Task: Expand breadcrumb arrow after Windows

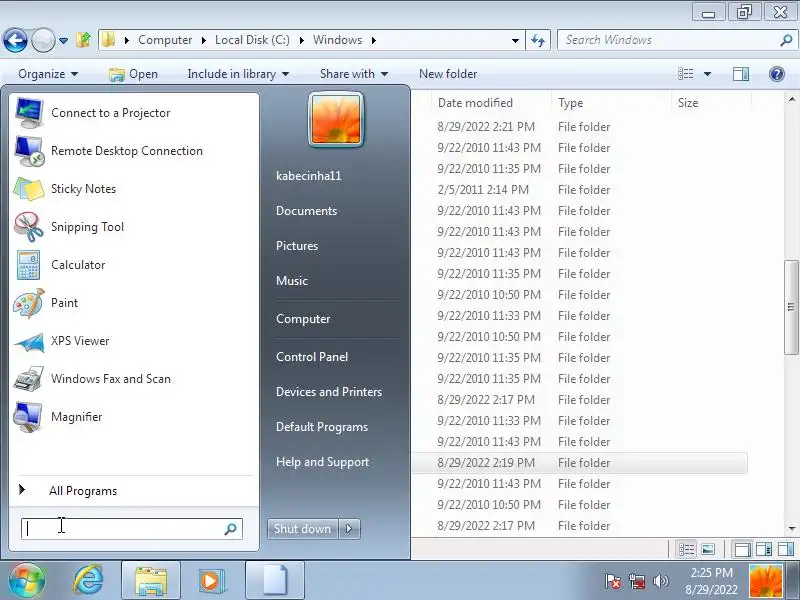Action: 373,40
